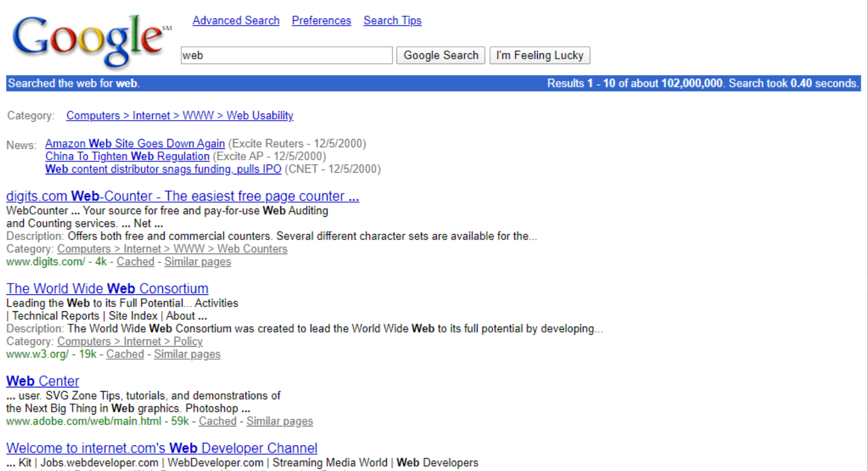
Task: Open the Search Tips link
Action: point(392,21)
